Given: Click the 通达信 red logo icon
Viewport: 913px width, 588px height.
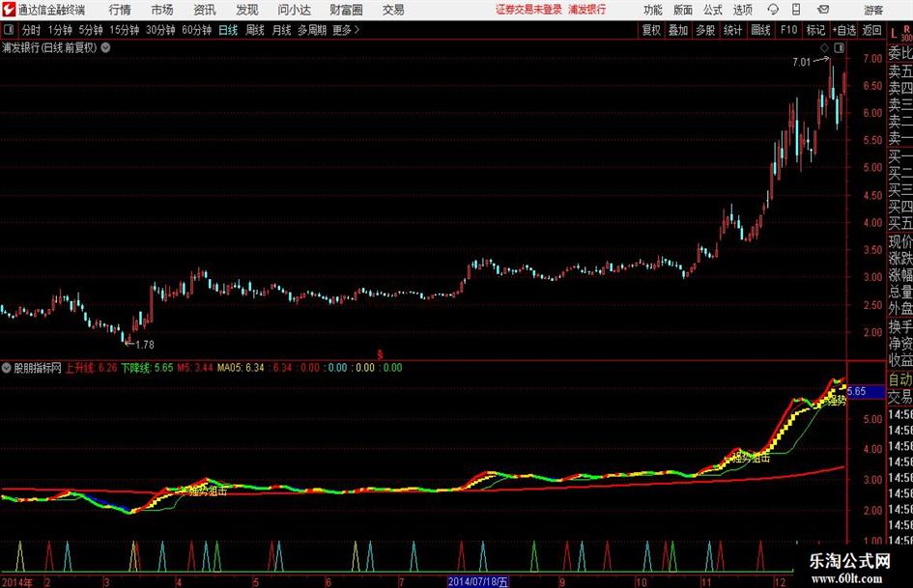Looking at the screenshot, I should tap(8, 10).
